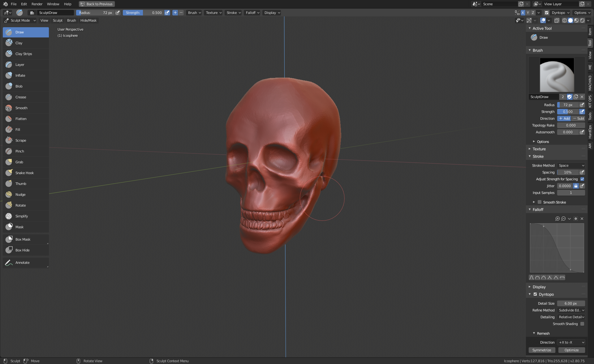Select the Scrape brush tool

tap(21, 140)
